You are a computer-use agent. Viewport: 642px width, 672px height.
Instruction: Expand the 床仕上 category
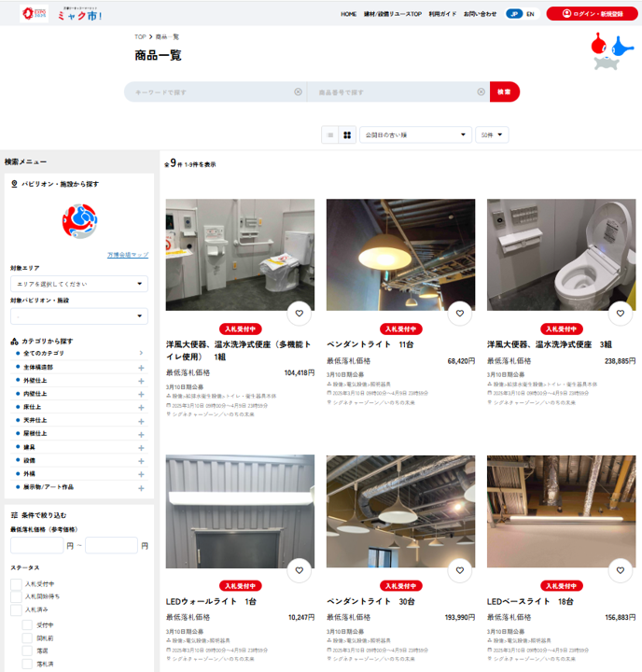141,408
